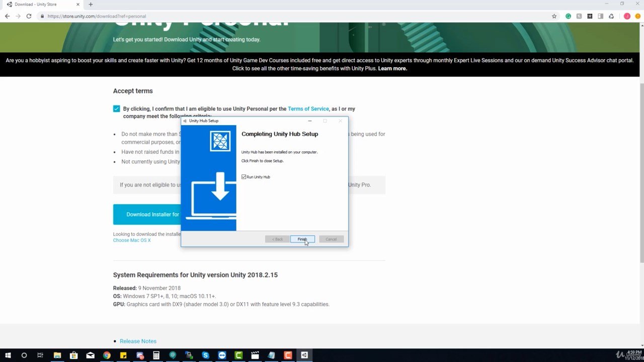Viewport: 644px width, 362px height.
Task: Go back with the browser back arrow
Action: (7, 16)
